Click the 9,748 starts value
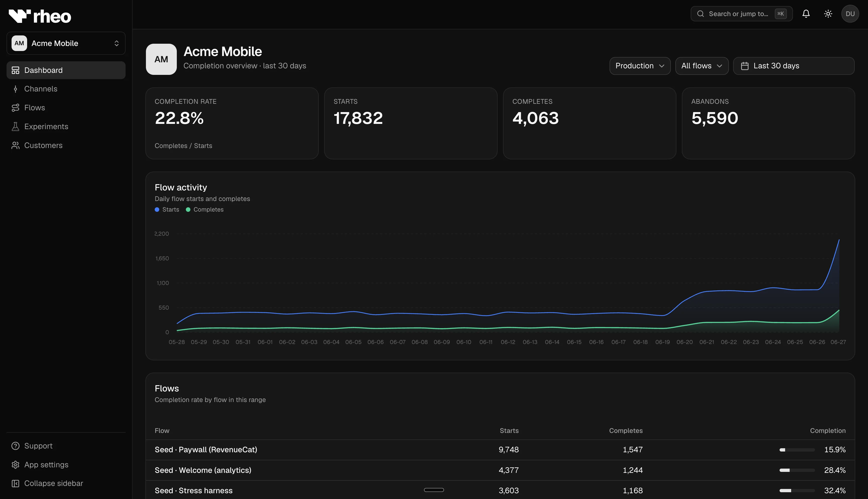This screenshot has height=499, width=868. [x=509, y=450]
